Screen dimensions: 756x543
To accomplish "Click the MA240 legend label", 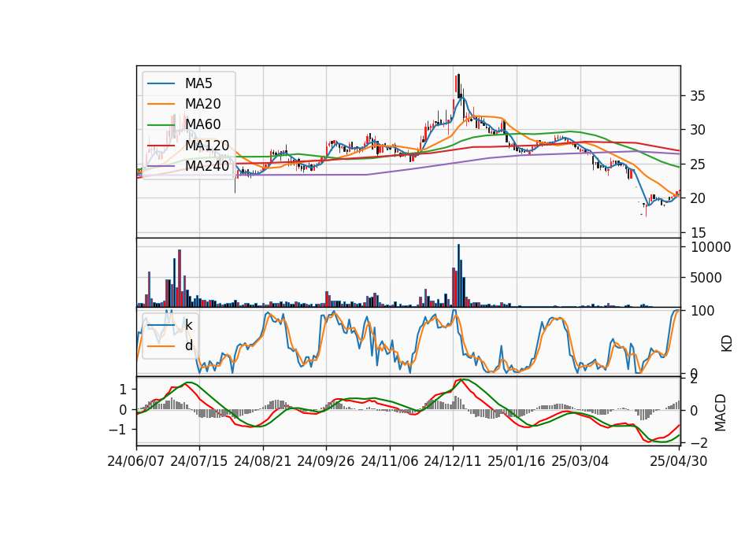I will 207,166.
